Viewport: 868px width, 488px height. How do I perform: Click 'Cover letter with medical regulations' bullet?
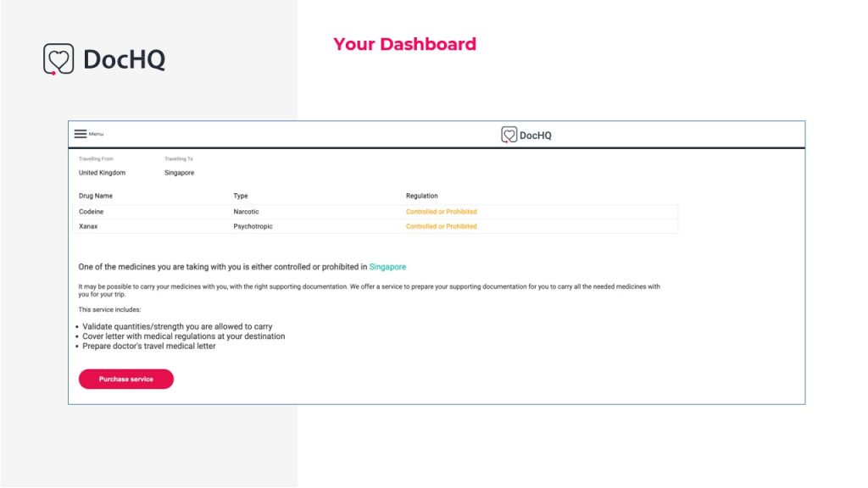point(184,336)
